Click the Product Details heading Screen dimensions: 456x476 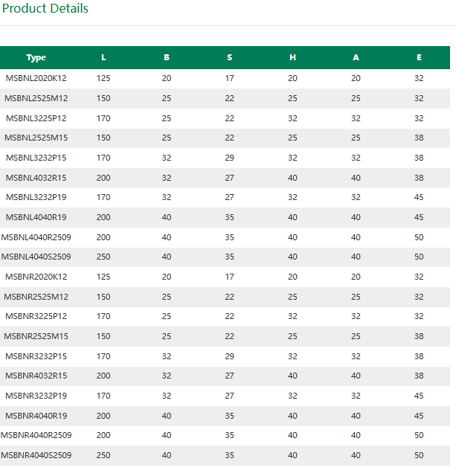(x=45, y=8)
